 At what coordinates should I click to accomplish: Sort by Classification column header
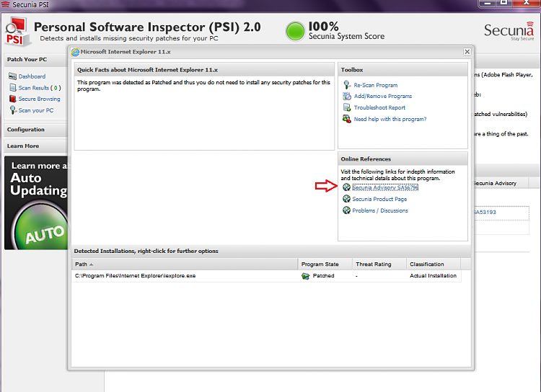434,264
